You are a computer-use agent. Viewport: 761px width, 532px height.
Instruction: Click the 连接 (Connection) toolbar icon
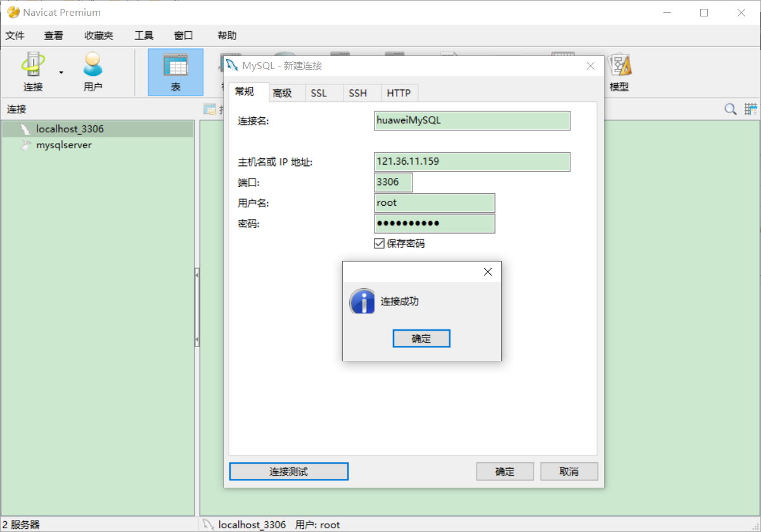[34, 72]
